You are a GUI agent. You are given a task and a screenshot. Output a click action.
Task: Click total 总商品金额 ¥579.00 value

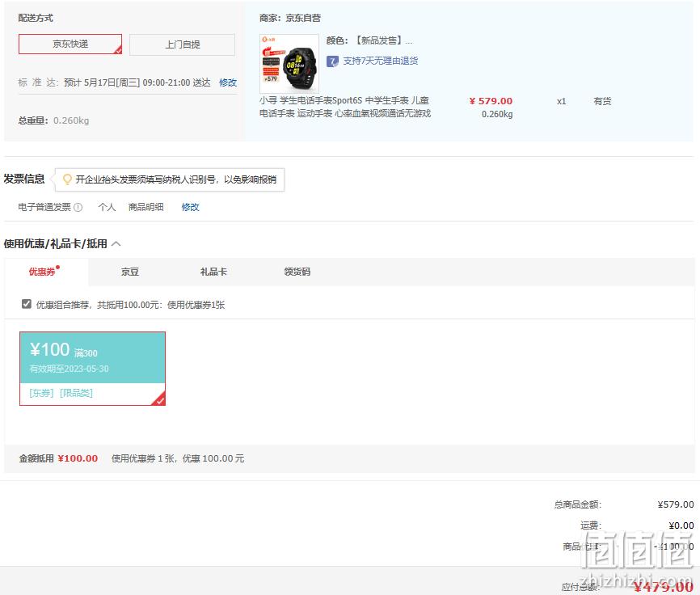[676, 504]
